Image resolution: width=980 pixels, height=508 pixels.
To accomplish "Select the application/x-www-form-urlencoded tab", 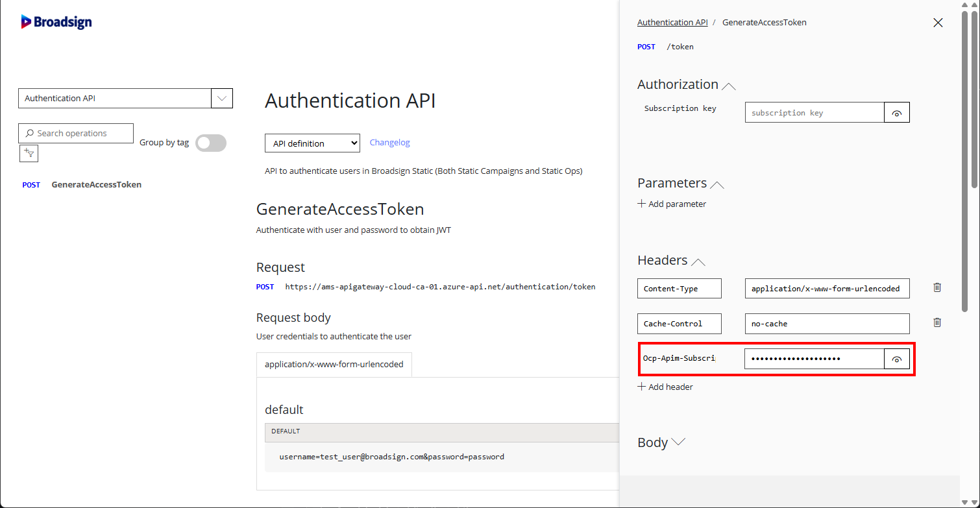I will 334,365.
